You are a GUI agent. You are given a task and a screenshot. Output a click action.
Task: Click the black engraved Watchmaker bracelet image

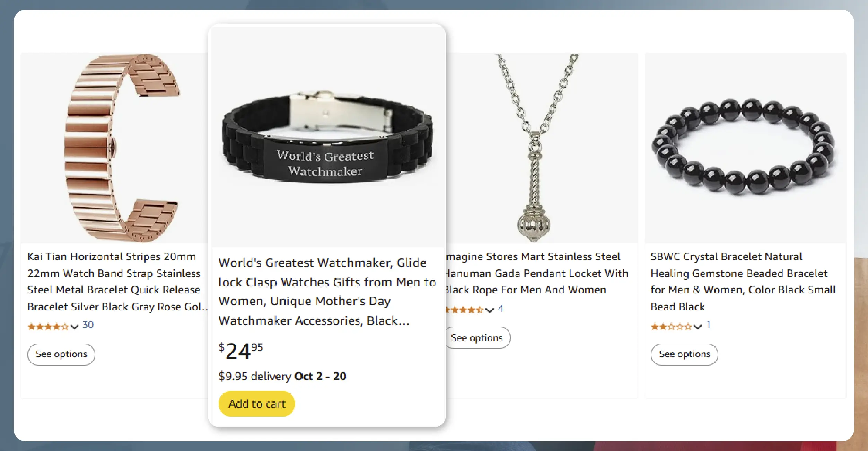tap(327, 139)
